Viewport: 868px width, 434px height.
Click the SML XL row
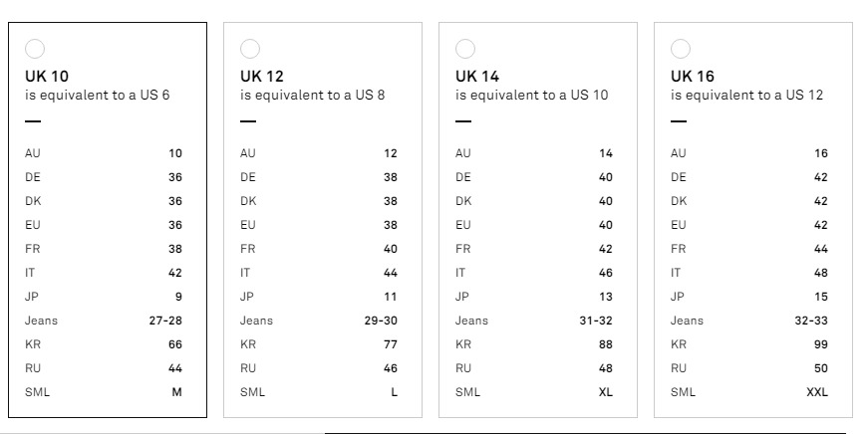click(534, 392)
